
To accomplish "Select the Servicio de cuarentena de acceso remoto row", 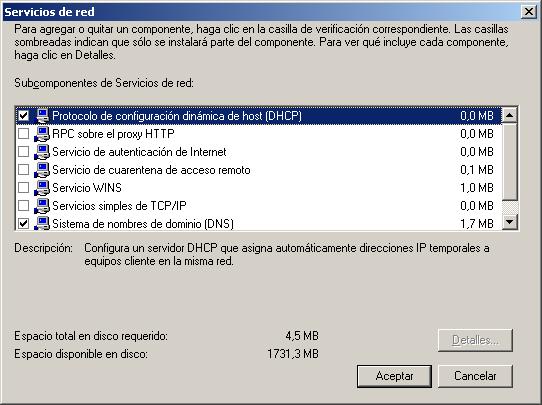I will [x=258, y=170].
